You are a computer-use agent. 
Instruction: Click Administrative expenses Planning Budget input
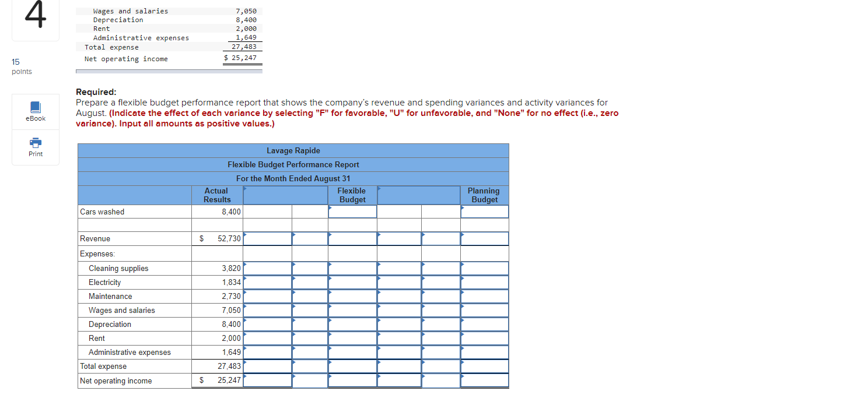click(484, 352)
